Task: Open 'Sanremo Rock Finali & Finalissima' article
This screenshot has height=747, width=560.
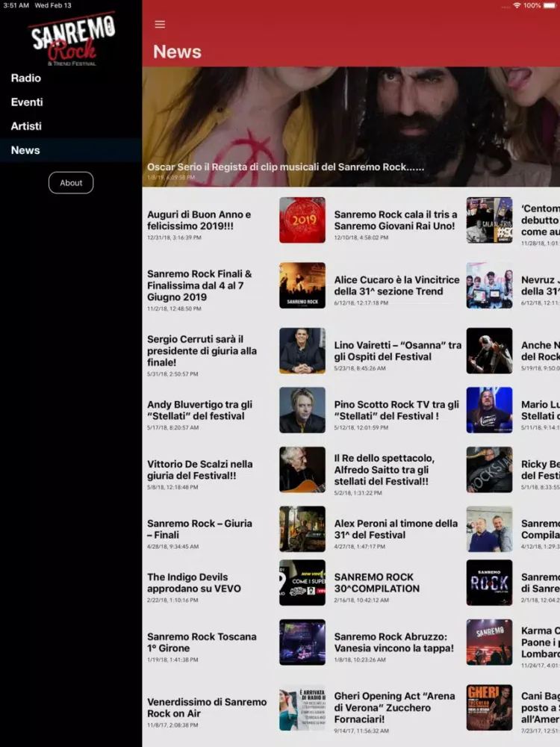Action: (x=199, y=285)
